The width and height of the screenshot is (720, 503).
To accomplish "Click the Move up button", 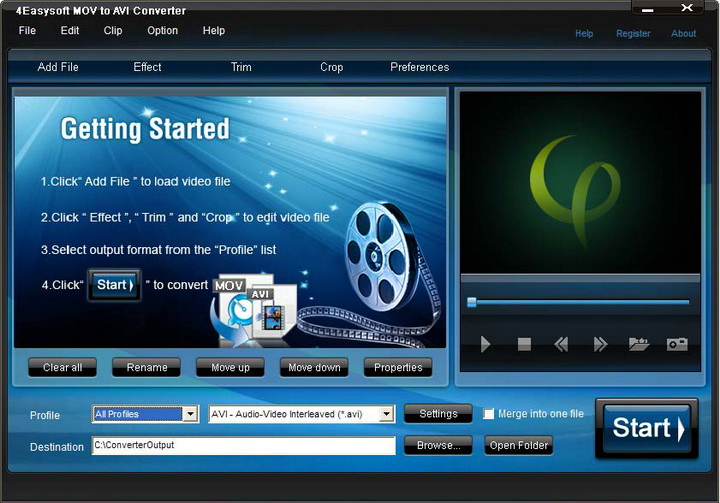I will (x=230, y=367).
